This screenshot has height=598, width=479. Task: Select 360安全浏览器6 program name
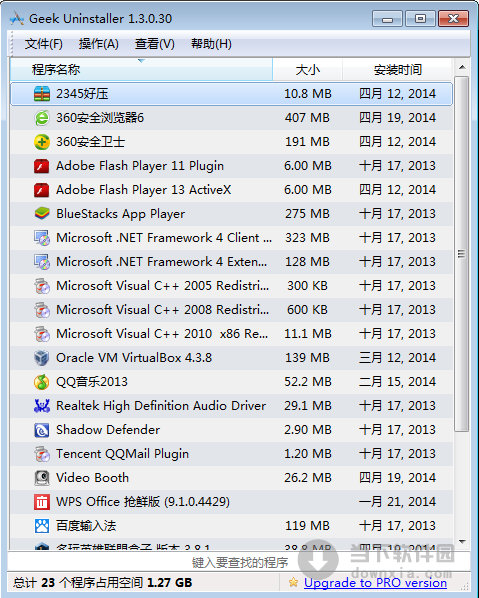pos(100,118)
